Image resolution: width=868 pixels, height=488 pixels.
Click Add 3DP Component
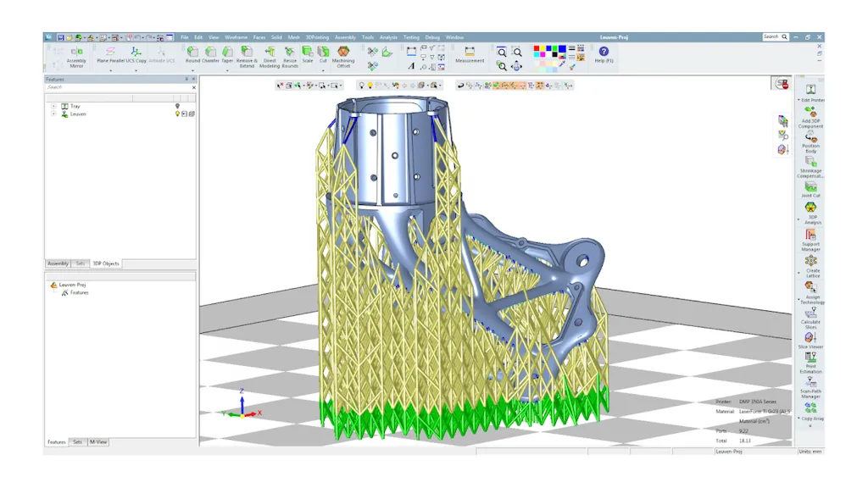tap(810, 117)
